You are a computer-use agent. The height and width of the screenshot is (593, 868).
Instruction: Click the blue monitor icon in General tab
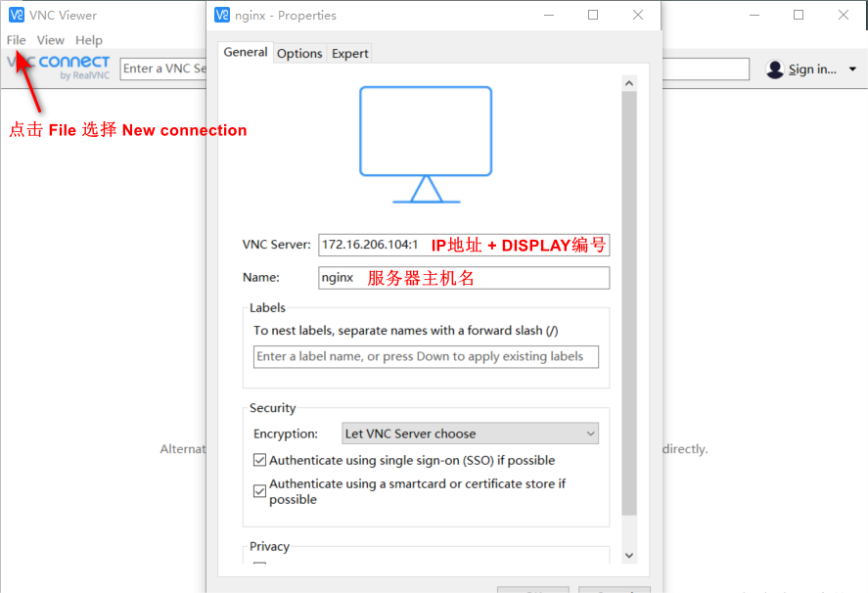(426, 145)
